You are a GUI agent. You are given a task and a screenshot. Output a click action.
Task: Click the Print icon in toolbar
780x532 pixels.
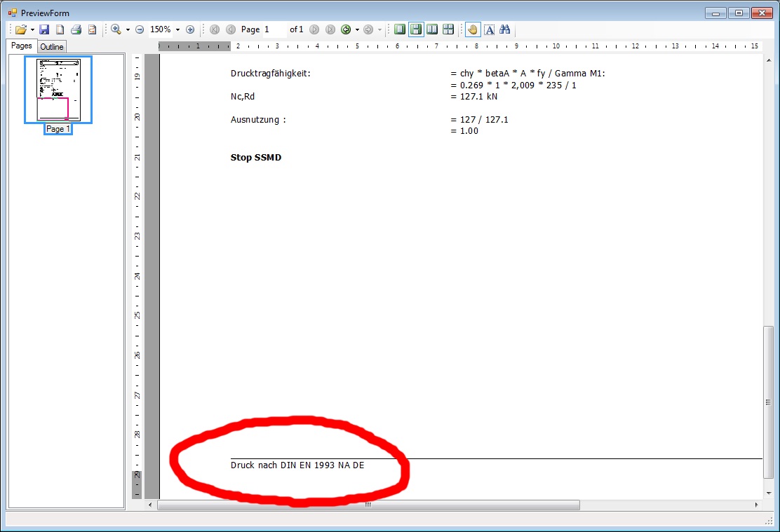coord(76,29)
